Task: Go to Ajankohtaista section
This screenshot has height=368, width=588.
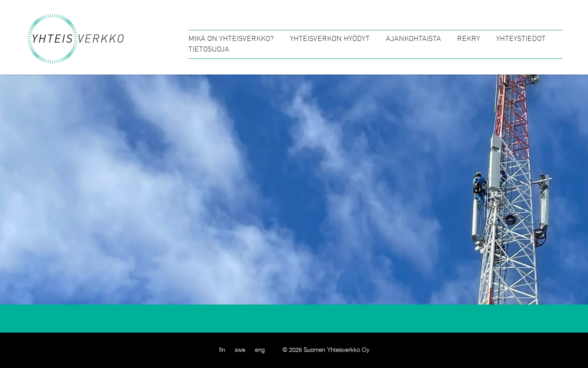Action: pos(413,39)
